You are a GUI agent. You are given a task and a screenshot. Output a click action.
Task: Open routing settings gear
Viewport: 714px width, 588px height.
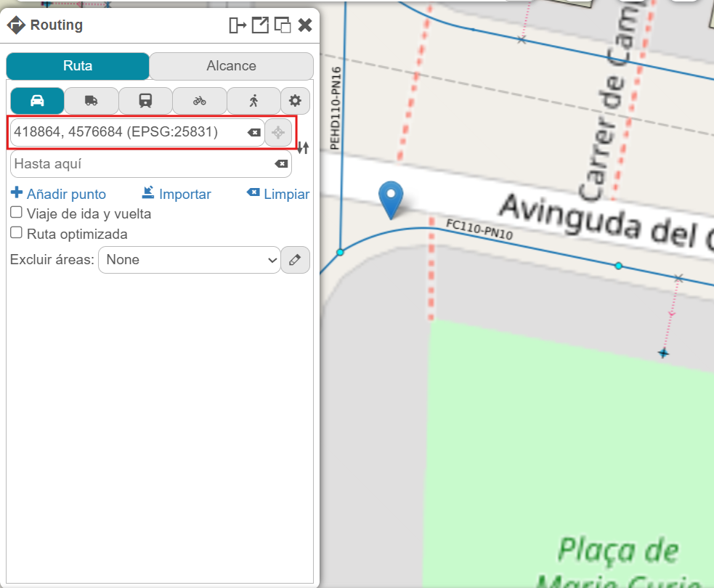coord(295,101)
